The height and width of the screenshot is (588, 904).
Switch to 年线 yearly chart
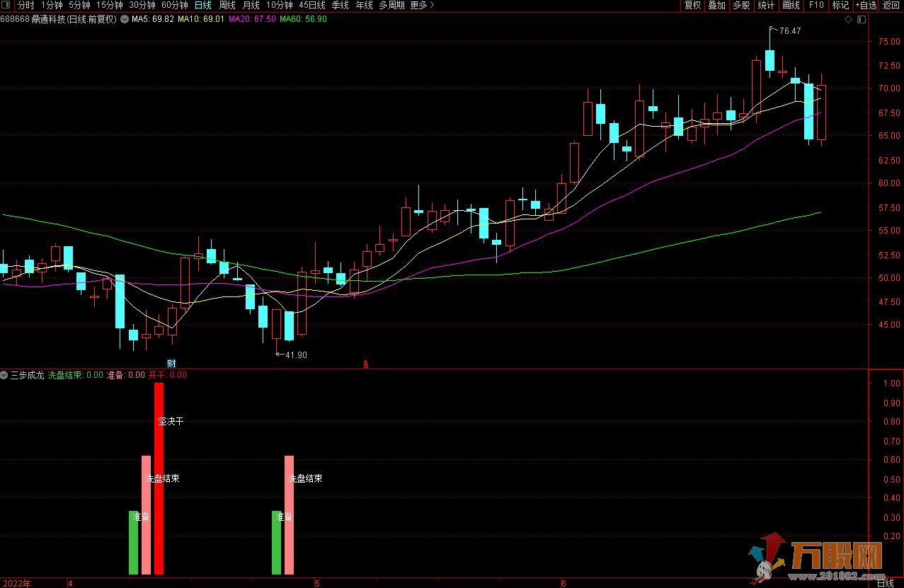[x=364, y=5]
